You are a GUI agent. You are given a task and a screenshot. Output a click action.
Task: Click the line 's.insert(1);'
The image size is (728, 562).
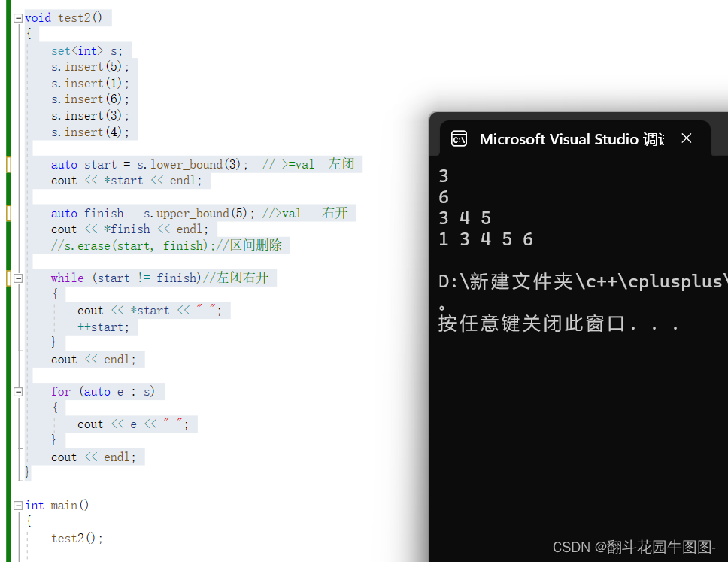click(90, 84)
